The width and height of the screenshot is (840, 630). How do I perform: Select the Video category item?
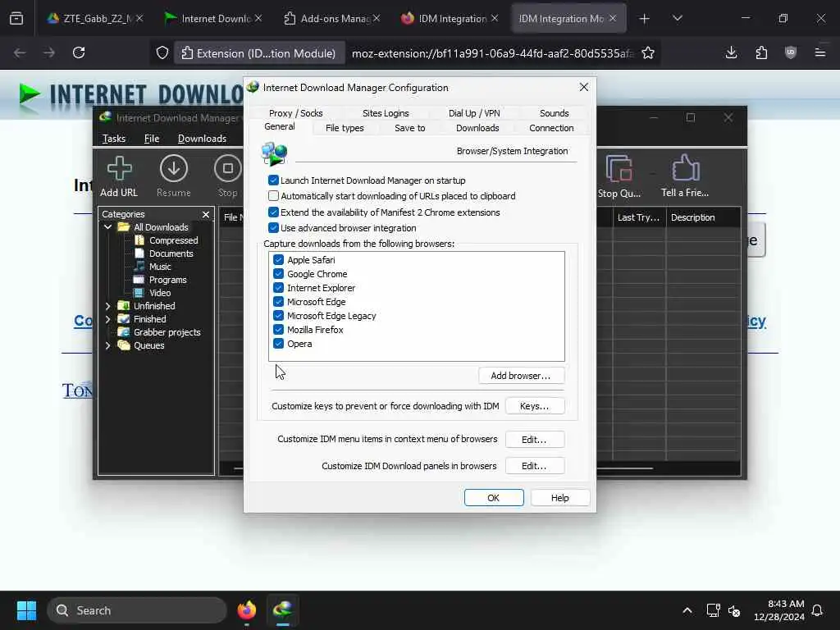coord(160,293)
